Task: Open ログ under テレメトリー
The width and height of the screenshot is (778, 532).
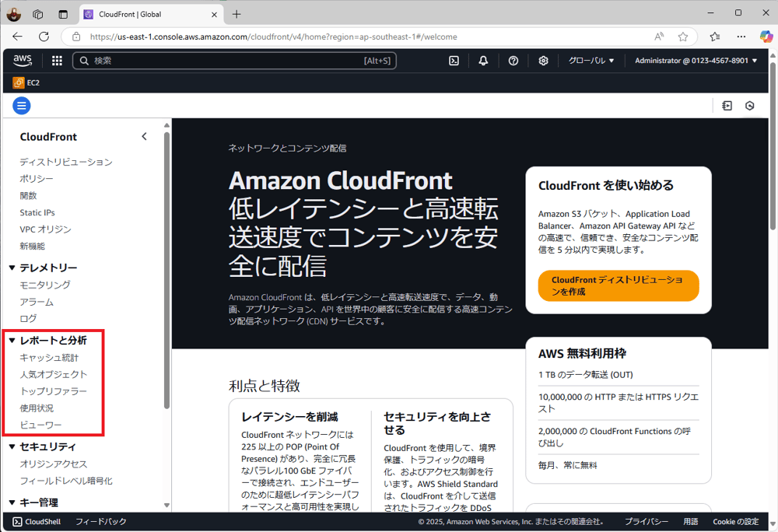Action: tap(28, 318)
